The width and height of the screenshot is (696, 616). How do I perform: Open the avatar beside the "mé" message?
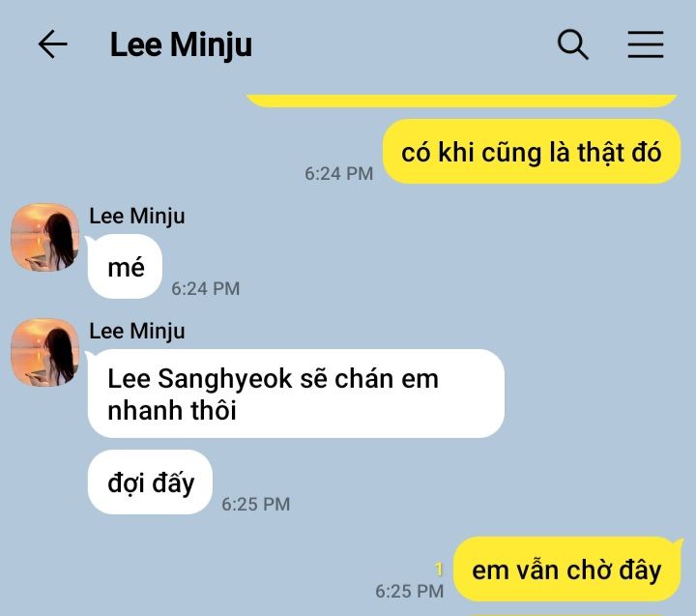(x=44, y=237)
